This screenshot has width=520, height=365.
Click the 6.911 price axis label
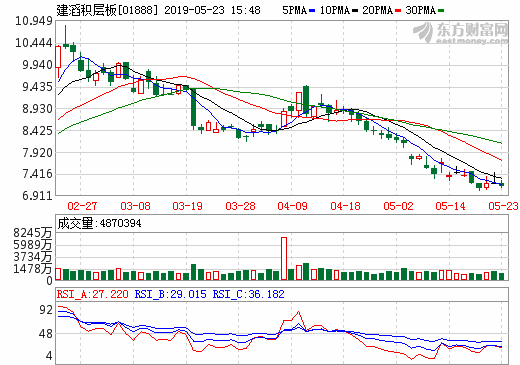click(37, 196)
